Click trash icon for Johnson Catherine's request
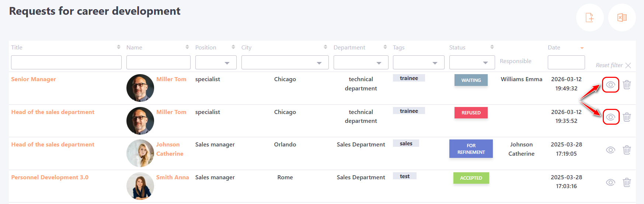This screenshot has height=204, width=644. pyautogui.click(x=627, y=150)
